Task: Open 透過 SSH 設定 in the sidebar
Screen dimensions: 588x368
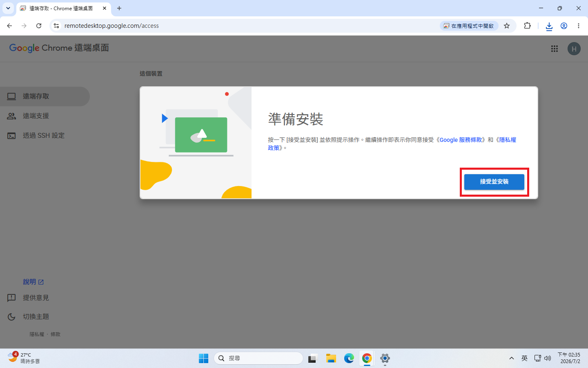Action: point(45,136)
